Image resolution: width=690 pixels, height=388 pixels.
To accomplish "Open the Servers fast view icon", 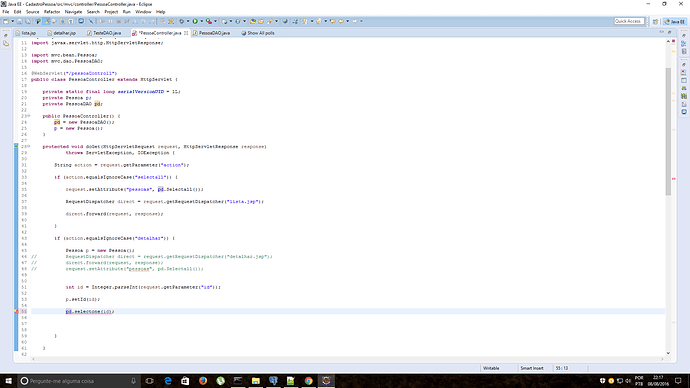I will pos(684,88).
